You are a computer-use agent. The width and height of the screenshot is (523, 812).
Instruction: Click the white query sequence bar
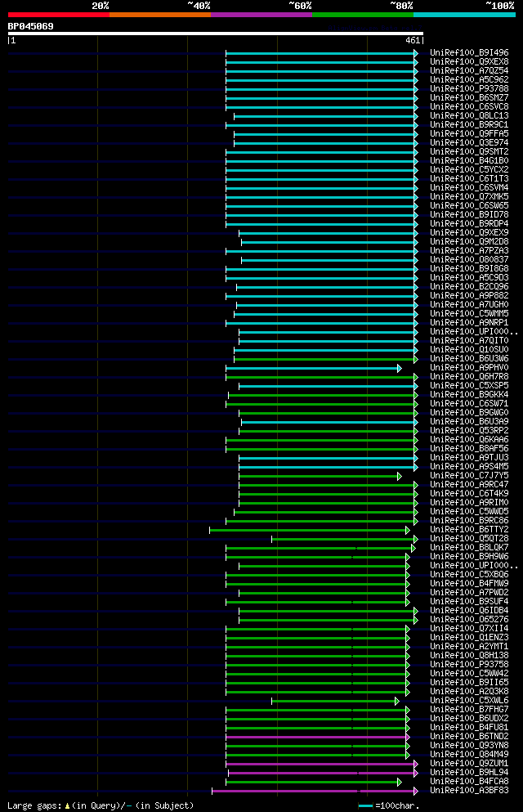tap(215, 34)
